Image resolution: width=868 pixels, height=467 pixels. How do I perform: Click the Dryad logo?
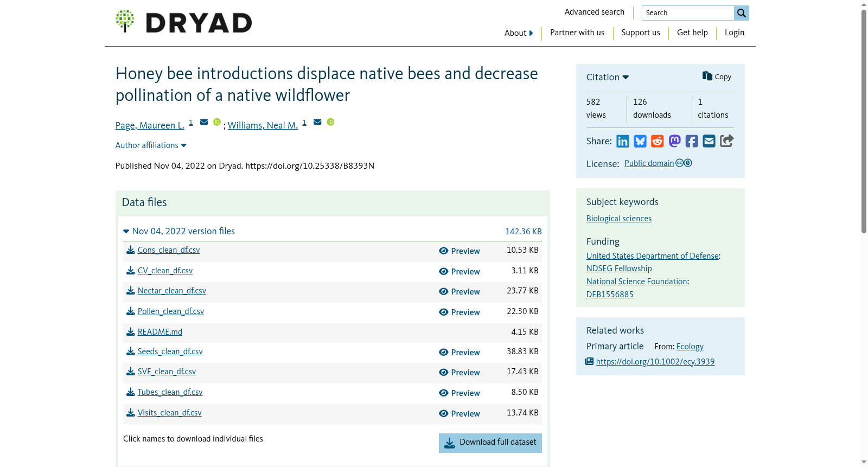[183, 22]
